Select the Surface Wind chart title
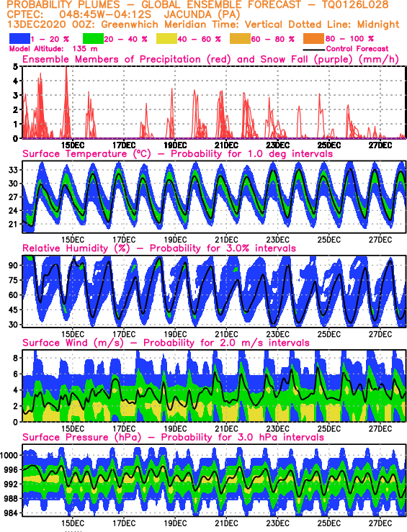Image resolution: width=407 pixels, height=532 pixels. [x=166, y=343]
